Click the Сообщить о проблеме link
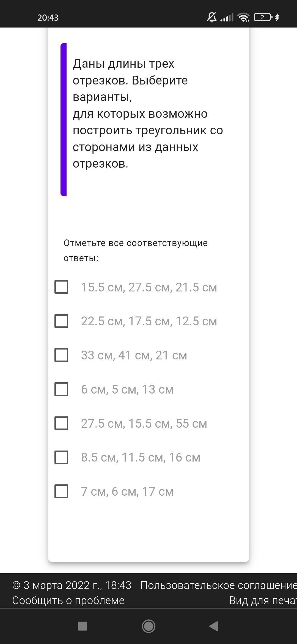The height and width of the screenshot is (644, 297). coord(68,601)
